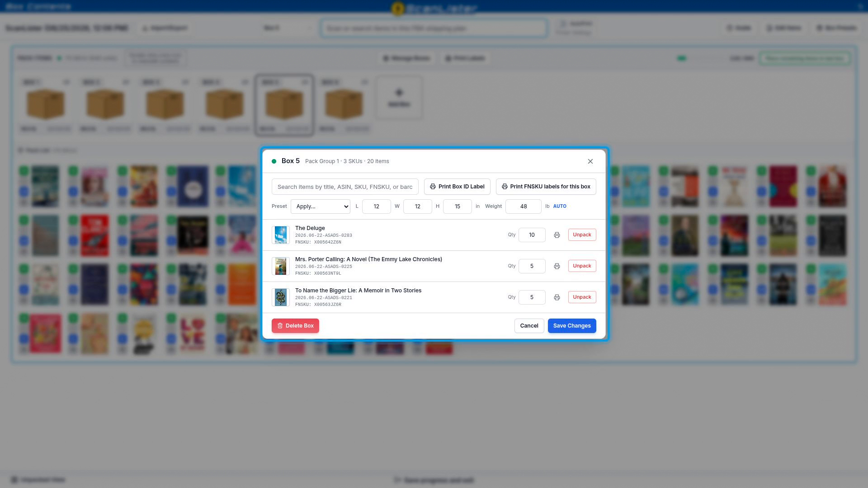Unpack Mrs. Porter Calling from the box
Screen dimensions: 868x488
[x=582, y=266]
